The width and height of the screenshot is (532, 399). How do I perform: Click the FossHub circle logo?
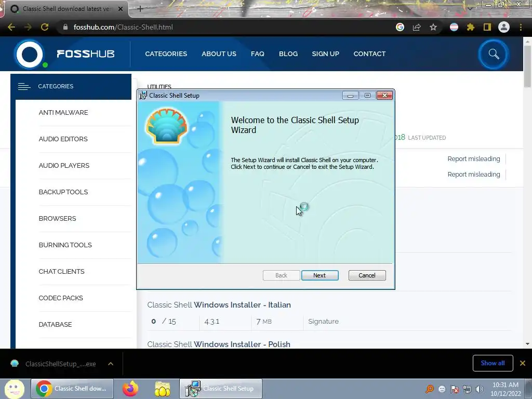[30, 54]
